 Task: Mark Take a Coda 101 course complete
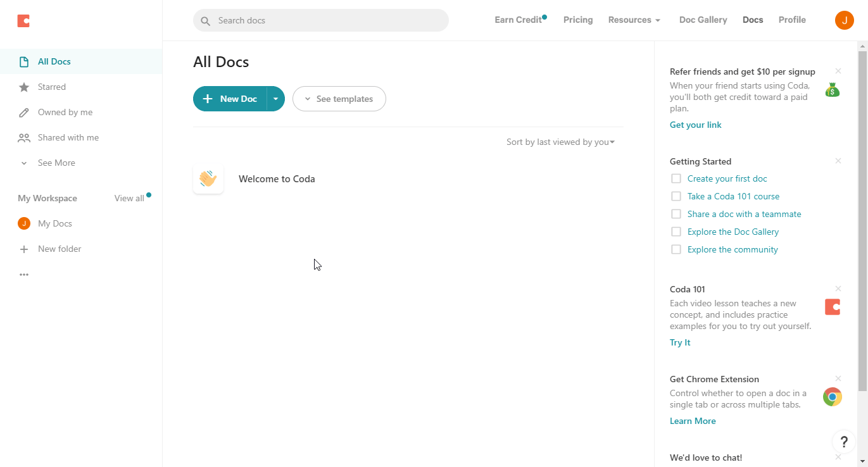pos(676,196)
